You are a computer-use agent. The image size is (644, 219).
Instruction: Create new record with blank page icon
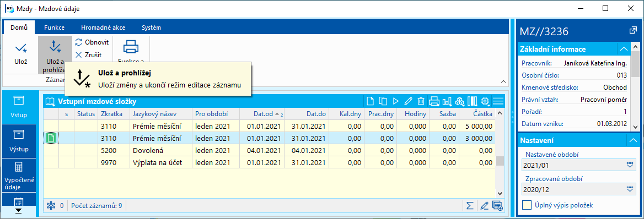[x=371, y=101]
